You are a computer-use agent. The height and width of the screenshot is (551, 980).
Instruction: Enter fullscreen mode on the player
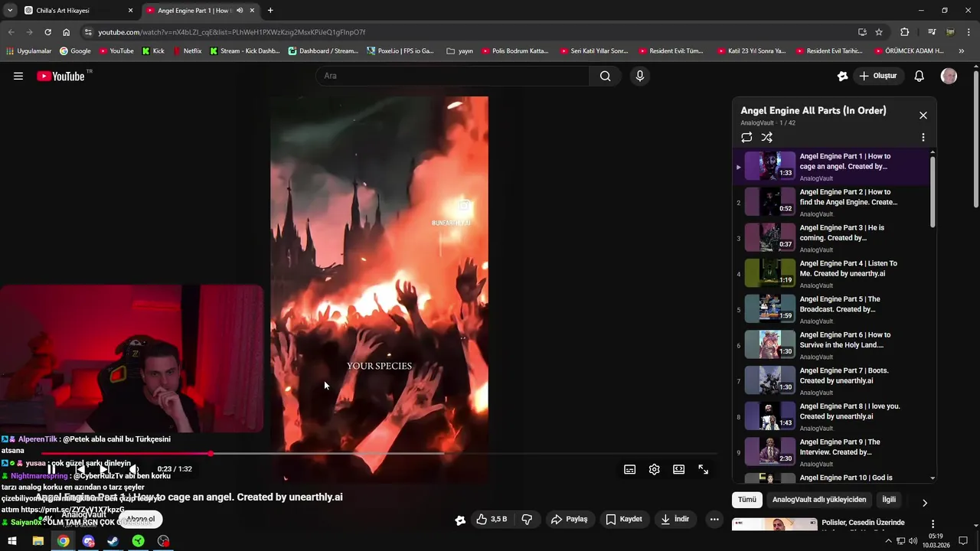pos(703,470)
